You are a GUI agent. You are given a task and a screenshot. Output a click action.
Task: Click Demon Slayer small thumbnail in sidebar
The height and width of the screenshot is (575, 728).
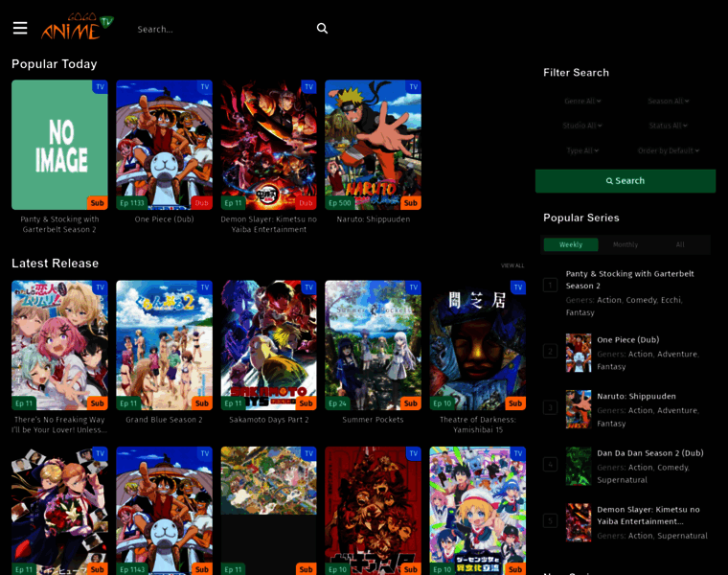(x=578, y=523)
